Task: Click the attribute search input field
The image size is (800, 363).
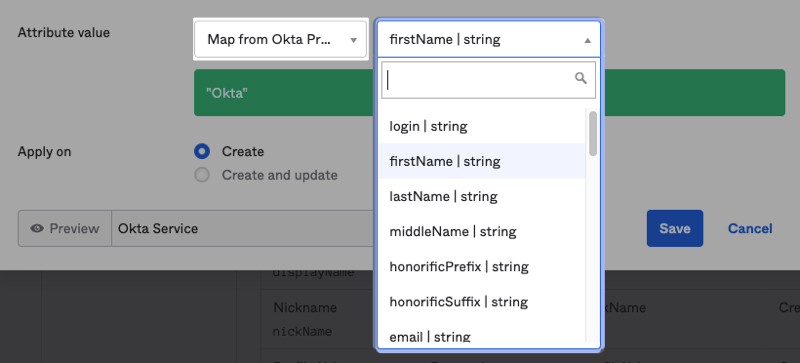Action: coord(488,80)
